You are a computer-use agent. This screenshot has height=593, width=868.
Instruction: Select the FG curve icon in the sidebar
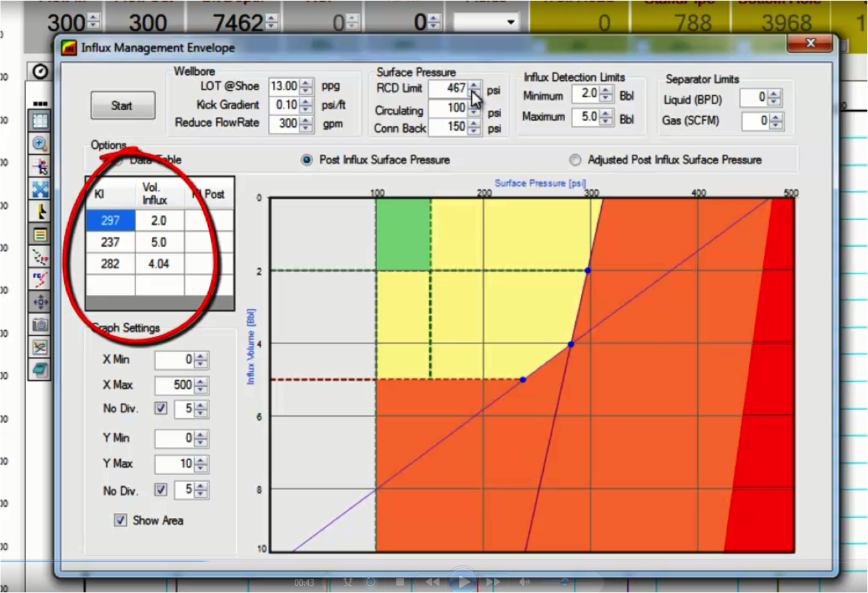(40, 278)
